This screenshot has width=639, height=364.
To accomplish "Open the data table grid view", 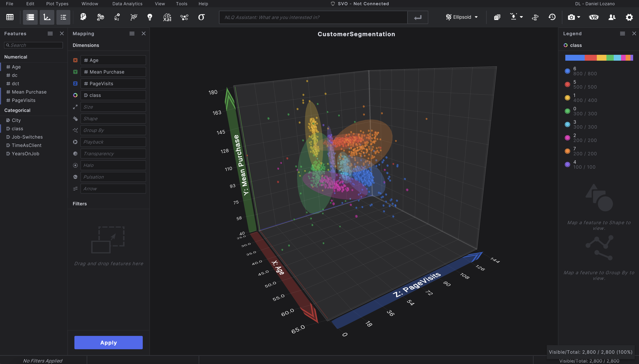I will click(9, 17).
